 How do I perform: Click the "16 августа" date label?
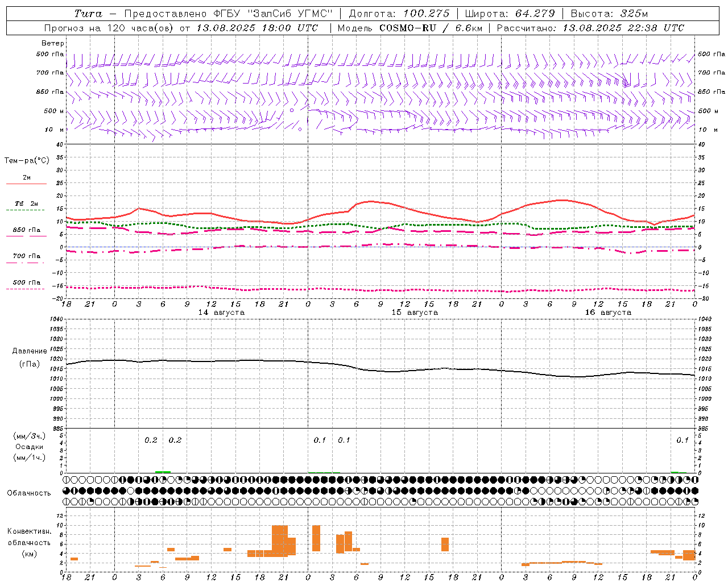coord(608,313)
